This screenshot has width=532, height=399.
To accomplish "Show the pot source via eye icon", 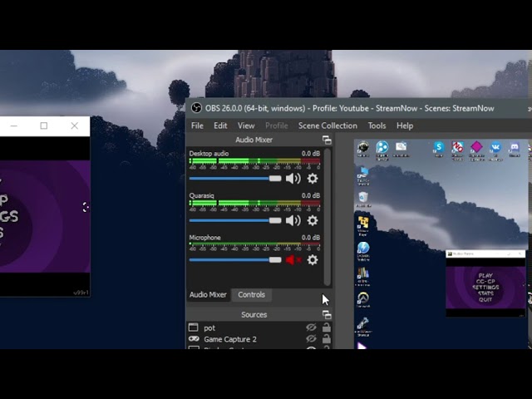I will (311, 328).
